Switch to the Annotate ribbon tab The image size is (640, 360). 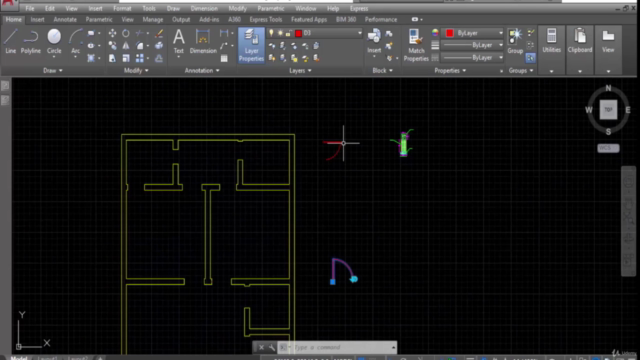[x=65, y=20]
